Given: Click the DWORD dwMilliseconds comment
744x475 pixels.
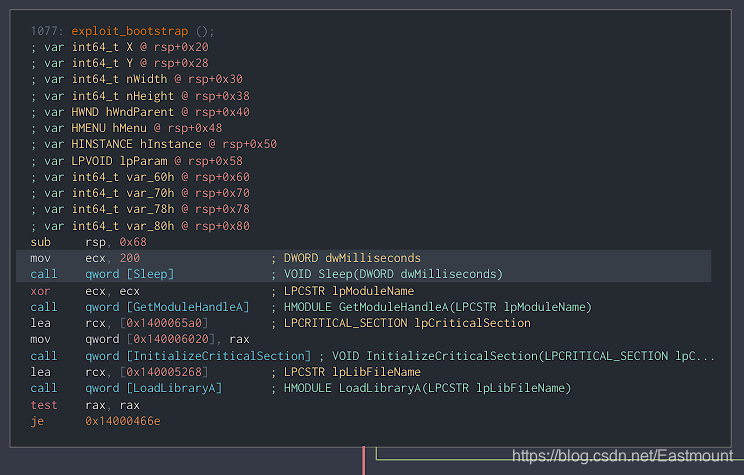Looking at the screenshot, I should pos(346,258).
